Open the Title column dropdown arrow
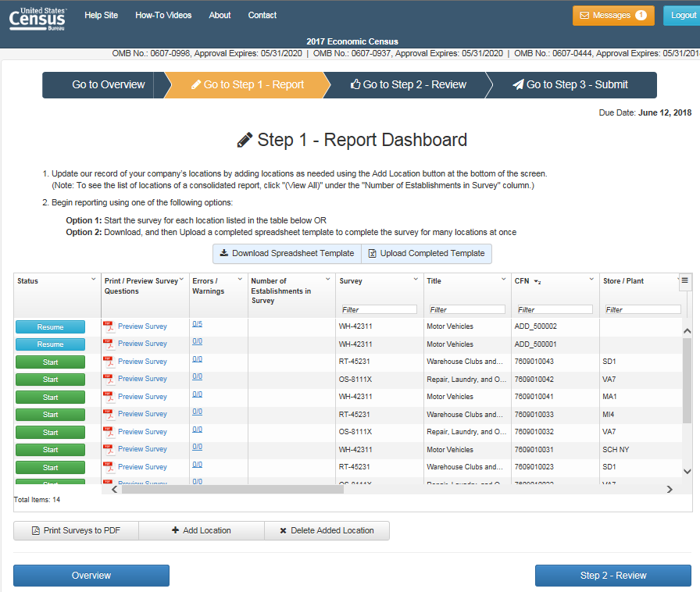The image size is (700, 592). click(504, 279)
